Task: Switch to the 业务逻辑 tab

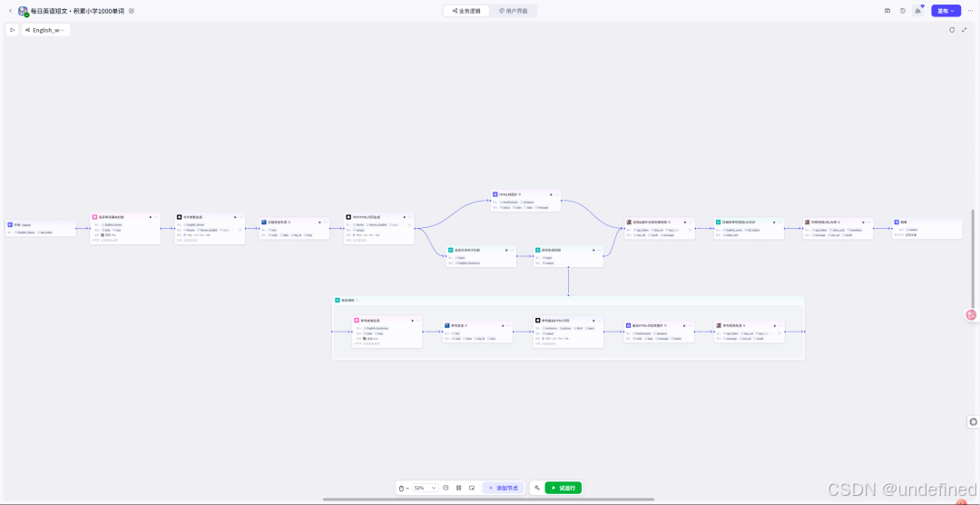Action: click(x=465, y=11)
